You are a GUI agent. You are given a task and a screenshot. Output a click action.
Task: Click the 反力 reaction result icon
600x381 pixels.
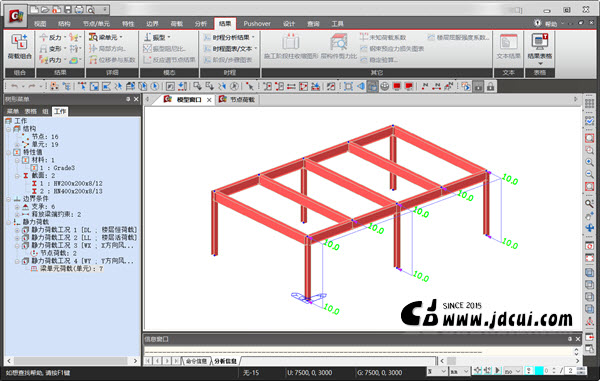click(51, 37)
